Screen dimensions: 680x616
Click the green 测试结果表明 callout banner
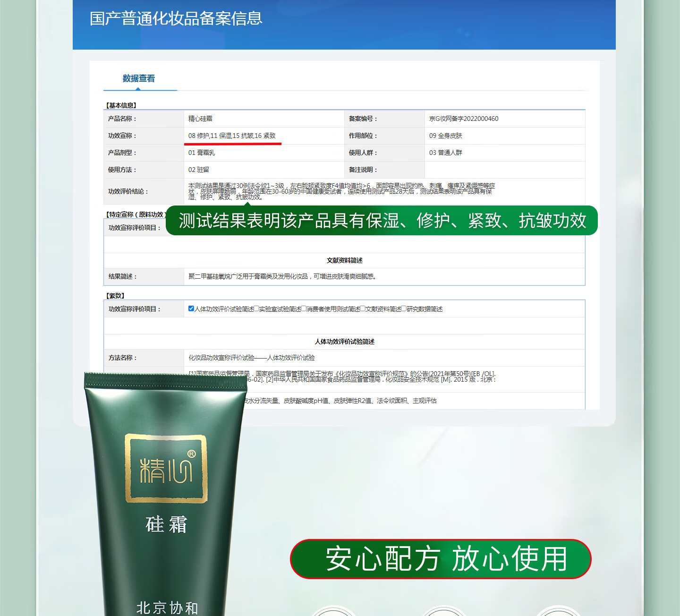pos(382,221)
